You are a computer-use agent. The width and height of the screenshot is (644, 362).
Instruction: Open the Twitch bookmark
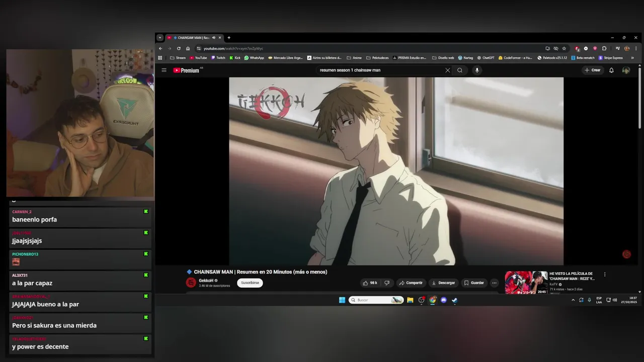(218, 58)
